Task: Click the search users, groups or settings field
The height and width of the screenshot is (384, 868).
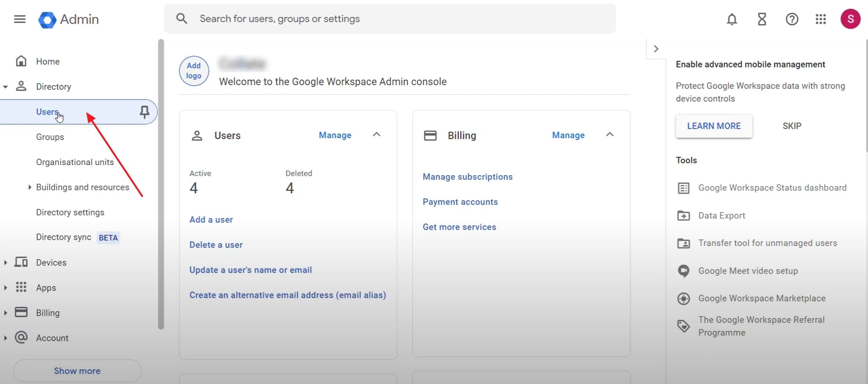Action: point(390,19)
